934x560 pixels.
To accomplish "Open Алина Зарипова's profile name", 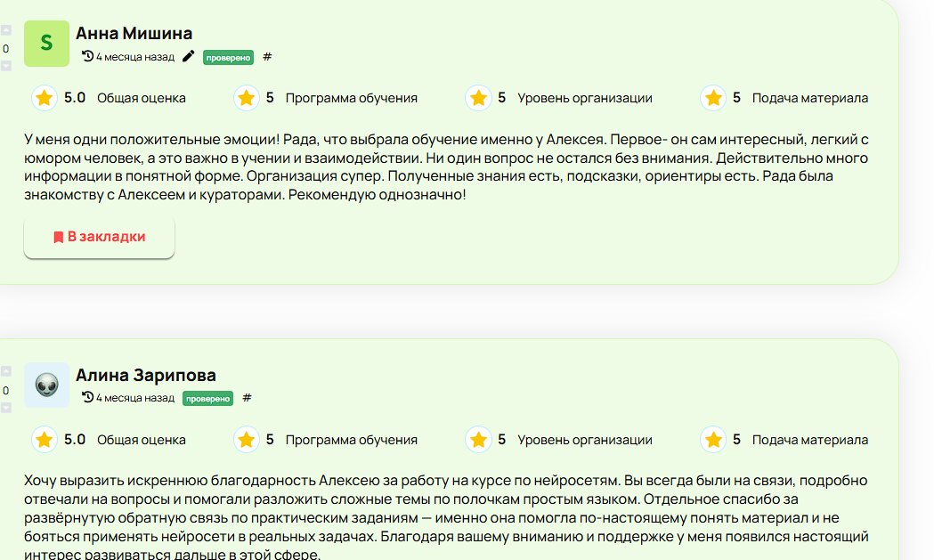I will click(x=146, y=375).
